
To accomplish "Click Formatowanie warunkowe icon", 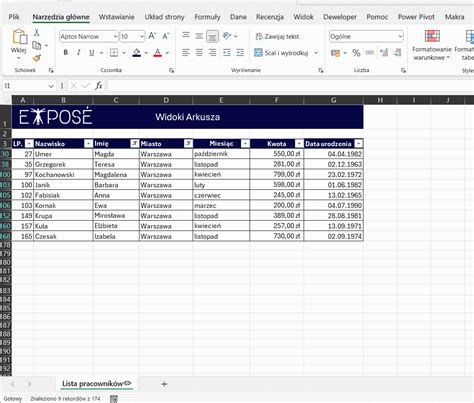I will [x=432, y=36].
